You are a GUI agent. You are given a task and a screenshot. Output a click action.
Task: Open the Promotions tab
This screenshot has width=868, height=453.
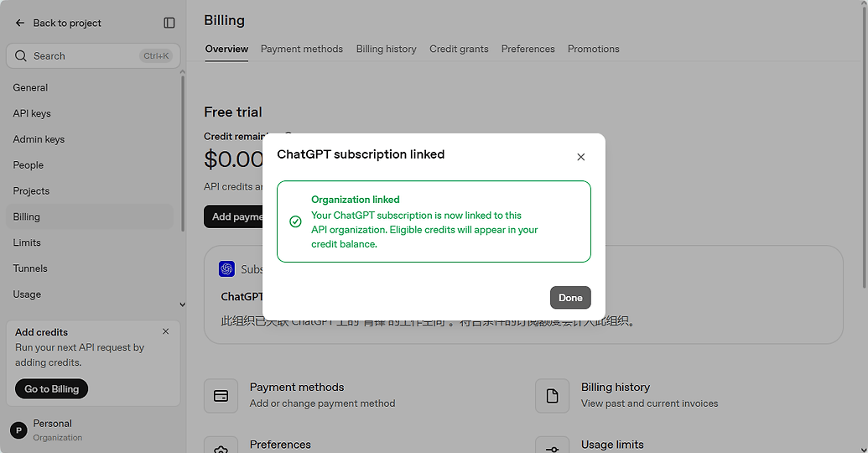[594, 49]
